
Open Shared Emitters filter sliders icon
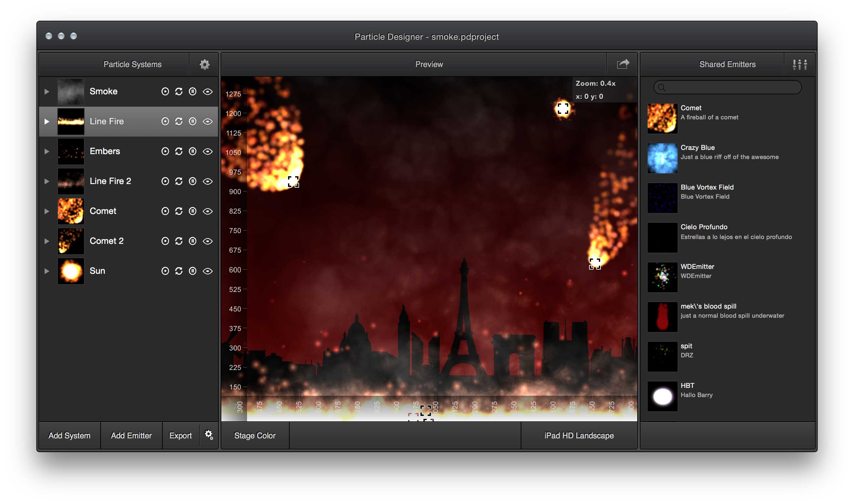[800, 64]
